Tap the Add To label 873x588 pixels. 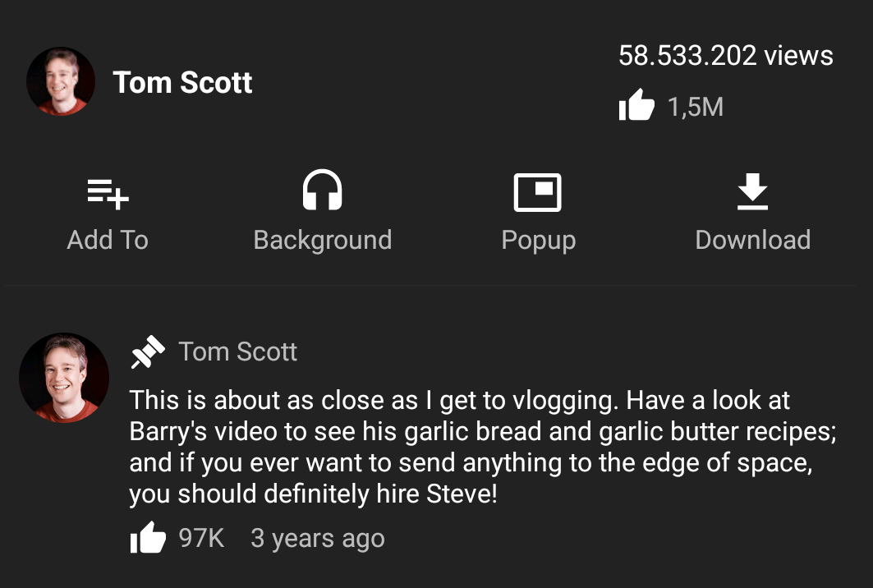(x=108, y=240)
